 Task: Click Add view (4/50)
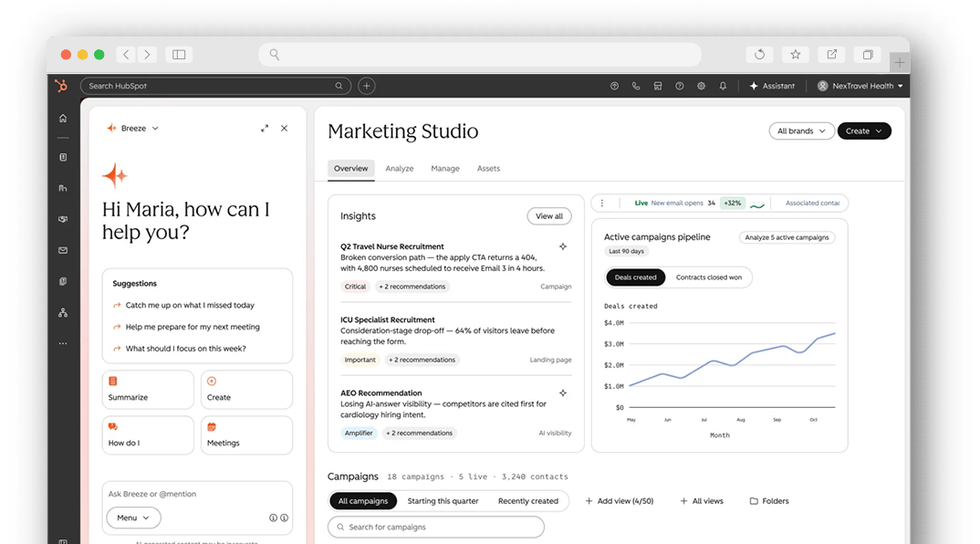click(x=620, y=501)
